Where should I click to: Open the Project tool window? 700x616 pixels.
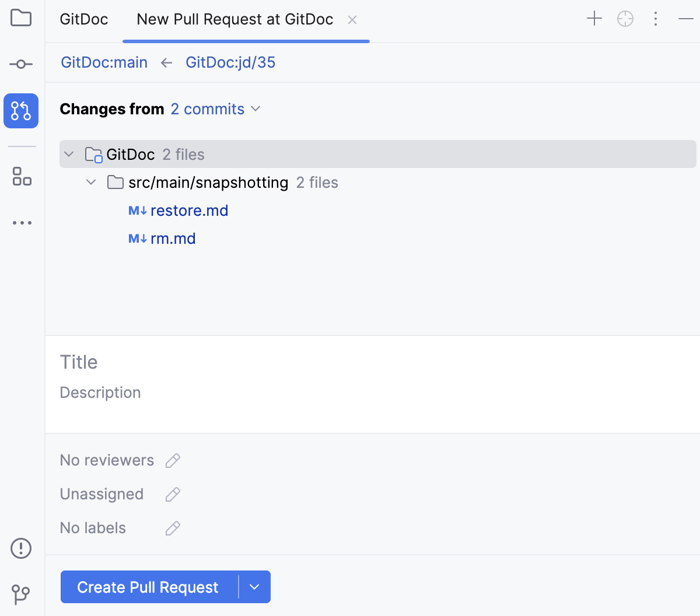click(x=21, y=18)
